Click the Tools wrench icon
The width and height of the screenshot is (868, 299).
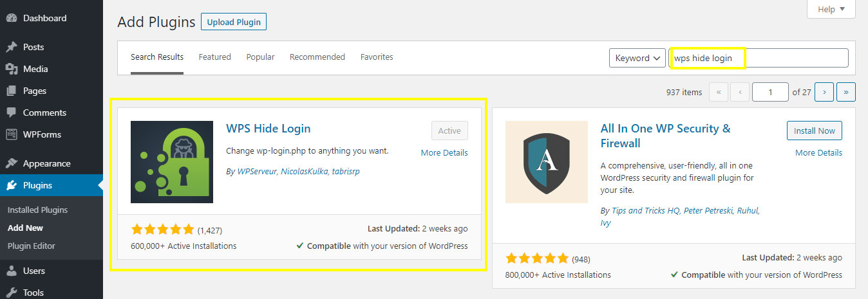(x=11, y=293)
